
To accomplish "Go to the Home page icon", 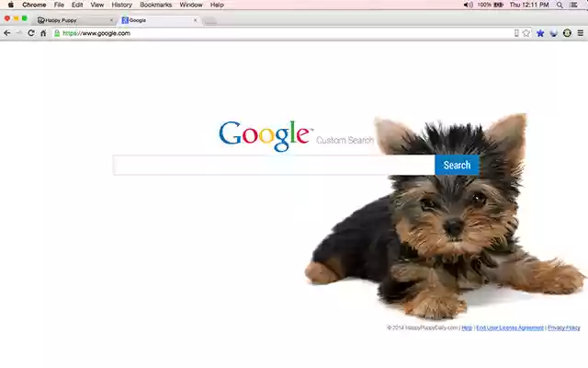I will click(43, 33).
